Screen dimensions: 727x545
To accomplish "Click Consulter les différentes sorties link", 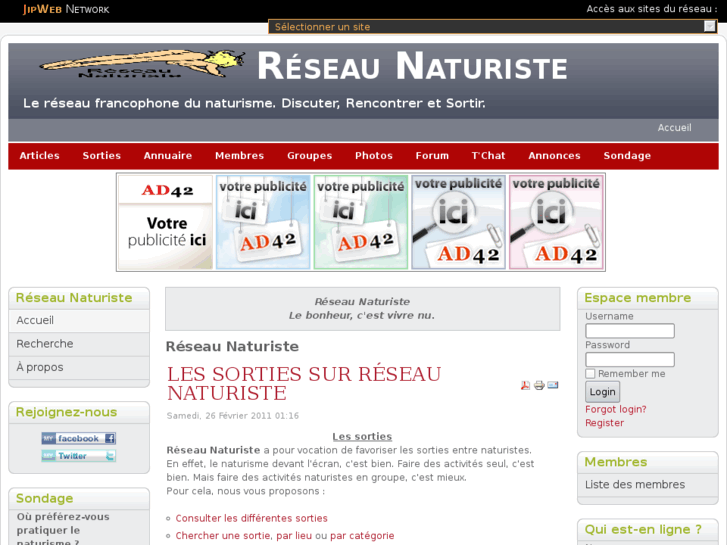I will (251, 519).
